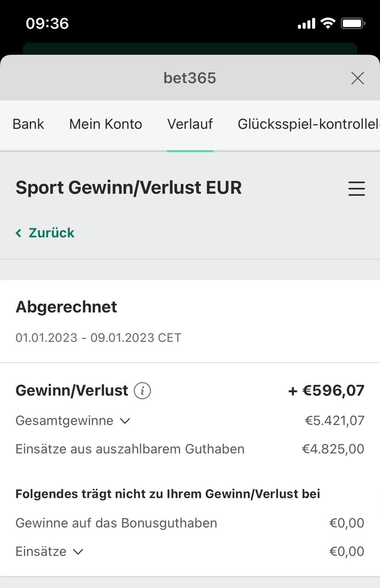Tap the date range 01.01.2023 - 09.01.2023 CET
This screenshot has width=380, height=588.
(x=98, y=338)
